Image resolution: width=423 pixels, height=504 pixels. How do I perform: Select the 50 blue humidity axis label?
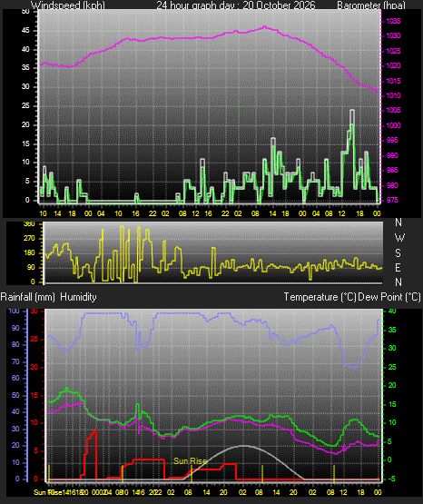point(15,395)
